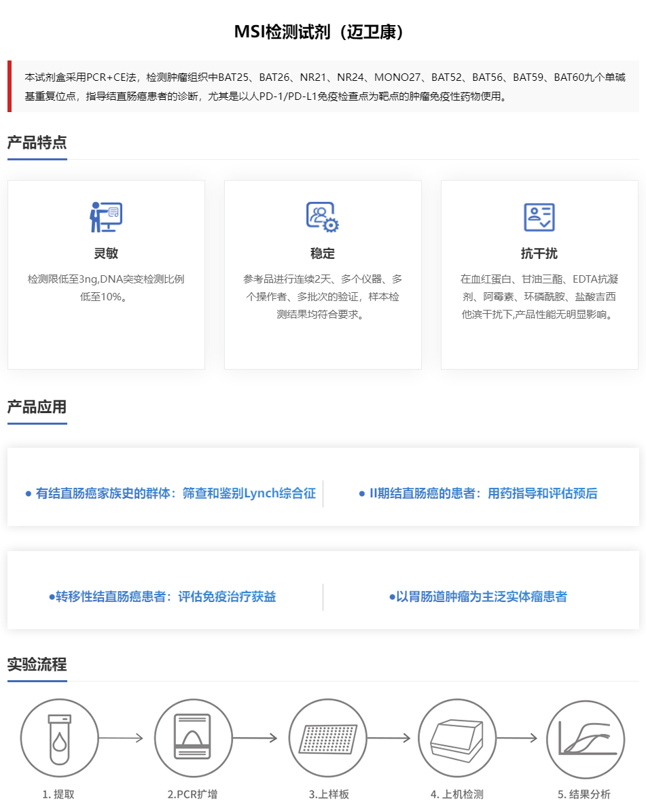Click the 2.PCR扩增 step label
This screenshot has width=646, height=812.
point(193,794)
